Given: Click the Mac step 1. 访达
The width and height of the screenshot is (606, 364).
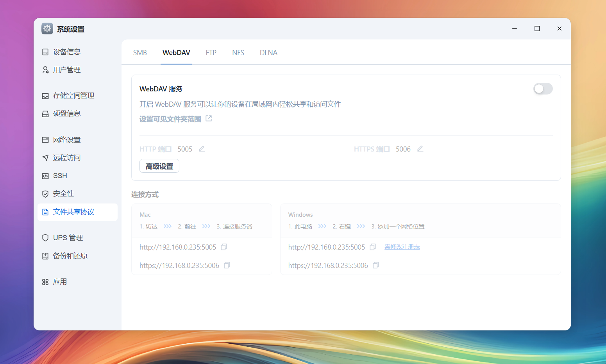Looking at the screenshot, I should (148, 227).
